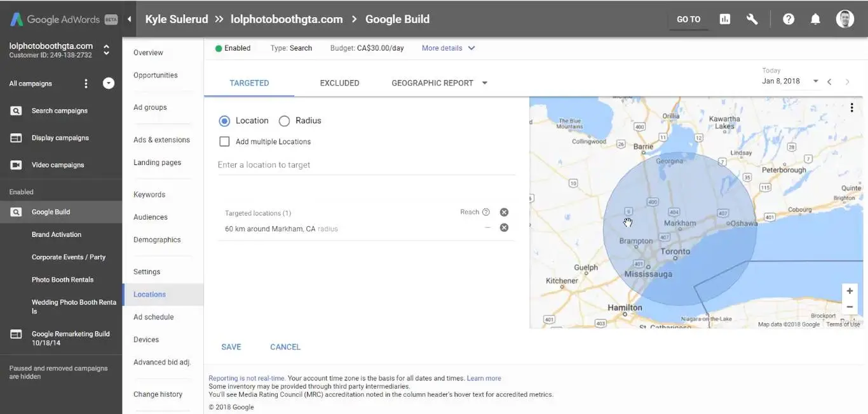The image size is (868, 414).
Task: Select the Radius radio button
Action: [x=284, y=121]
